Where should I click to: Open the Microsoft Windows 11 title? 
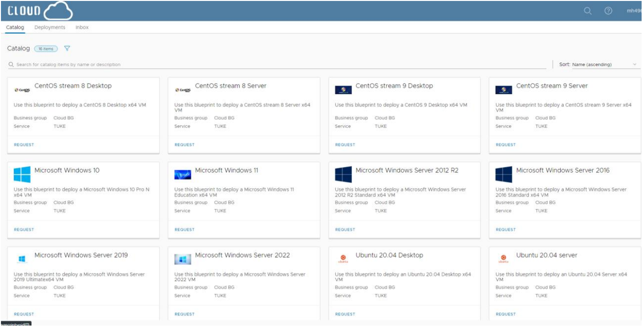point(227,171)
